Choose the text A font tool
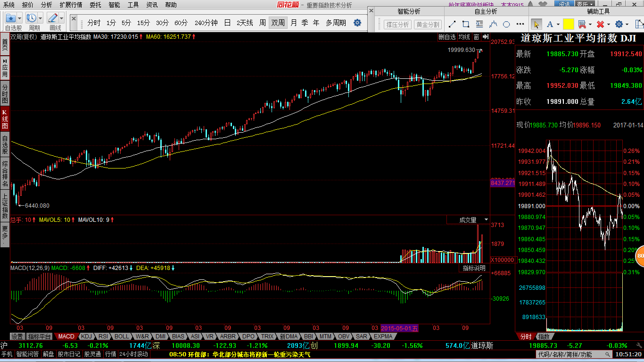Image resolution: width=644 pixels, height=362 pixels. 550,24
